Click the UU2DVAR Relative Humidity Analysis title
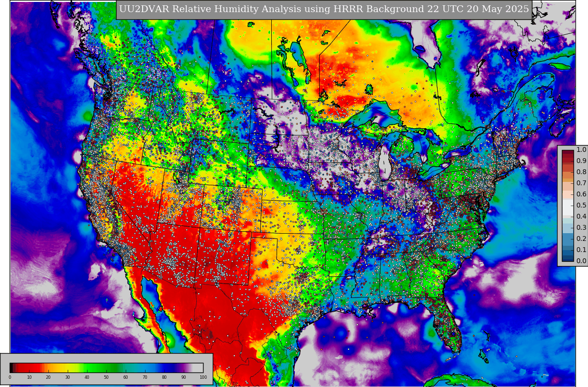Image resolution: width=588 pixels, height=387 pixels. (324, 9)
